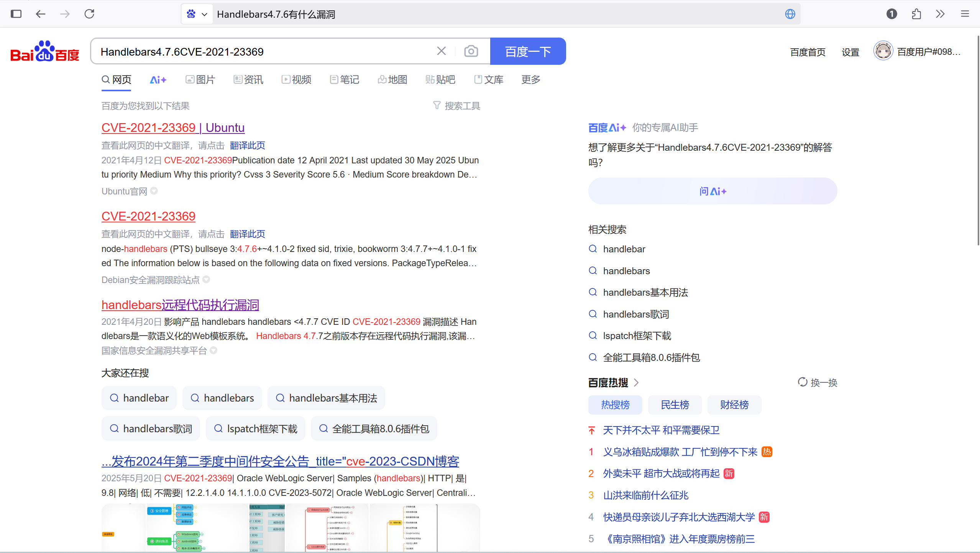This screenshot has height=553, width=980.
Task: Expand Debian安全漏洞跟踪站点 source arrow icon
Action: [206, 279]
